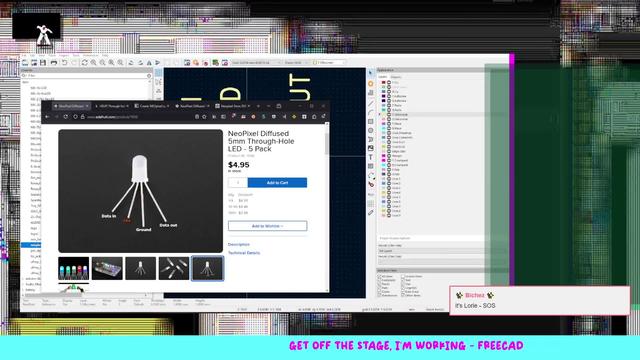This screenshot has height=360, width=640.
Task: Reload the Adafruit page in browser
Action: click(66, 117)
